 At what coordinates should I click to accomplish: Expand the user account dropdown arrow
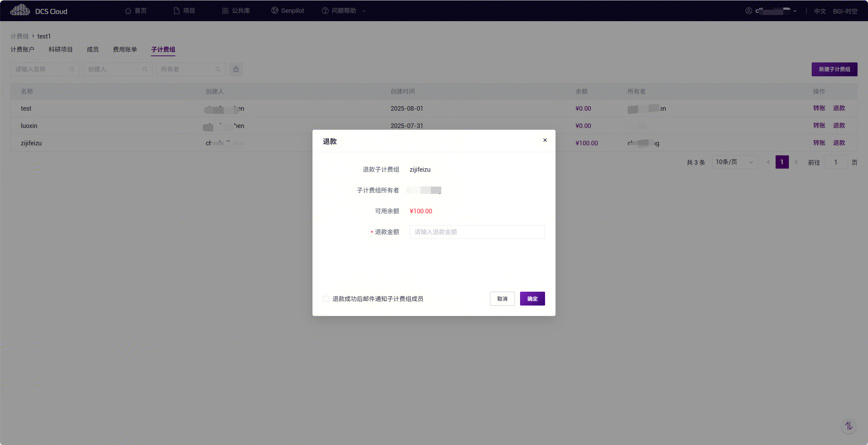tap(795, 11)
